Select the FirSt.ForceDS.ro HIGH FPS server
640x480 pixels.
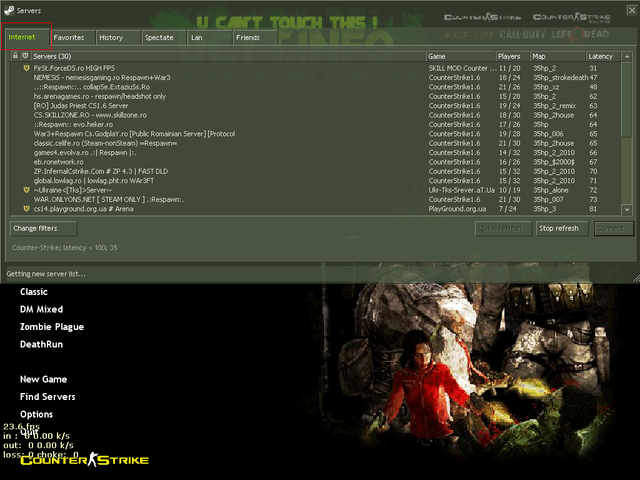pos(316,68)
